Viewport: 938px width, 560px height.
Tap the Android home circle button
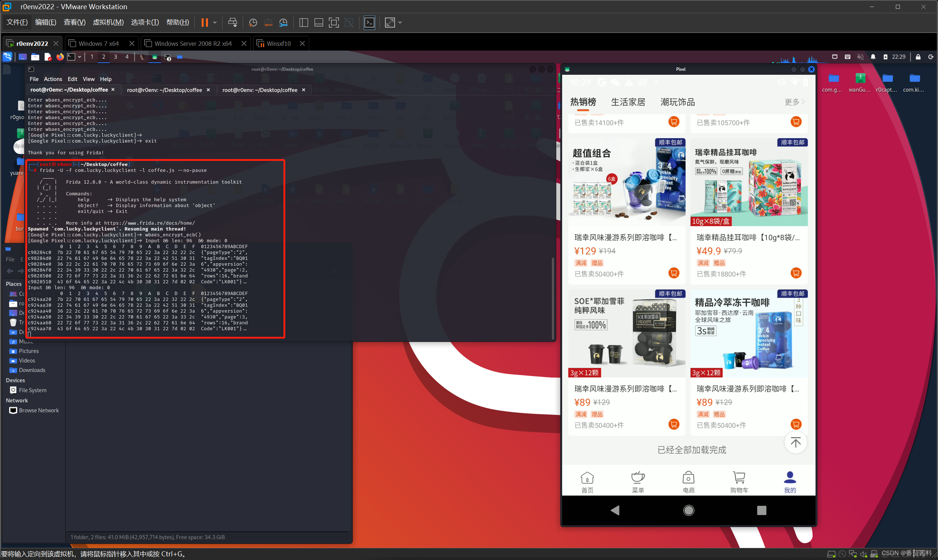coord(689,510)
